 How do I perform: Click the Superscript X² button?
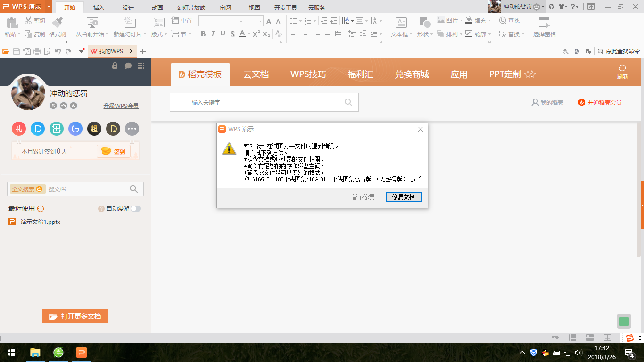(x=256, y=34)
